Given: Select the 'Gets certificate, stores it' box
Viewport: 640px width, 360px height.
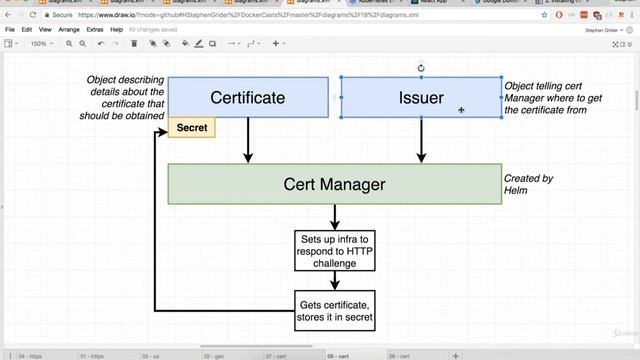Looking at the screenshot, I should pos(335,311).
